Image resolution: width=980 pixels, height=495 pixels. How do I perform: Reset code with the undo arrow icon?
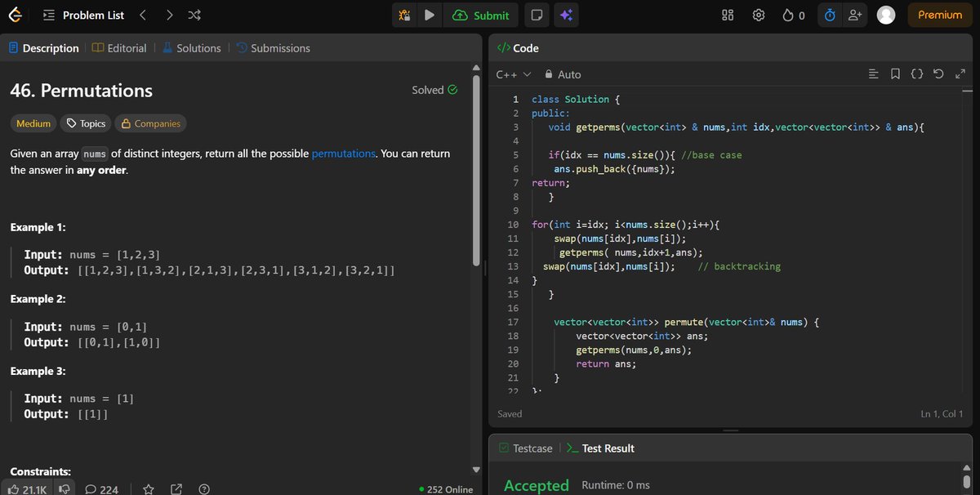(x=938, y=74)
